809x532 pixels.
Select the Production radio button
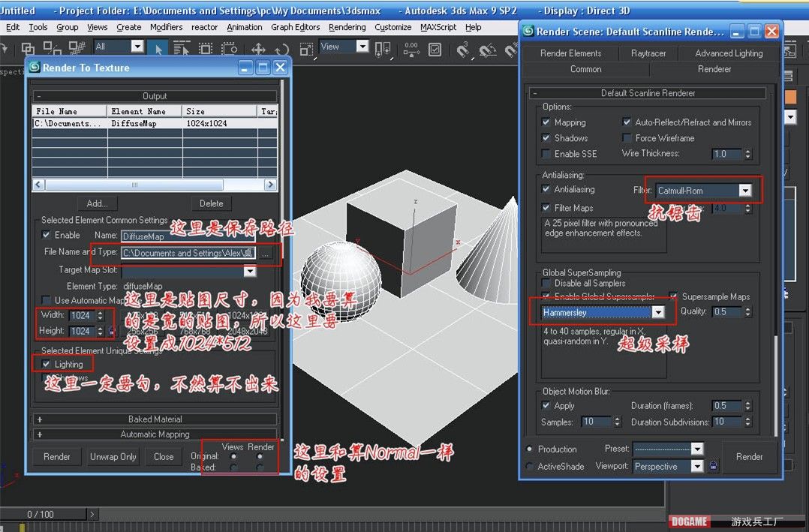pyautogui.click(x=529, y=449)
